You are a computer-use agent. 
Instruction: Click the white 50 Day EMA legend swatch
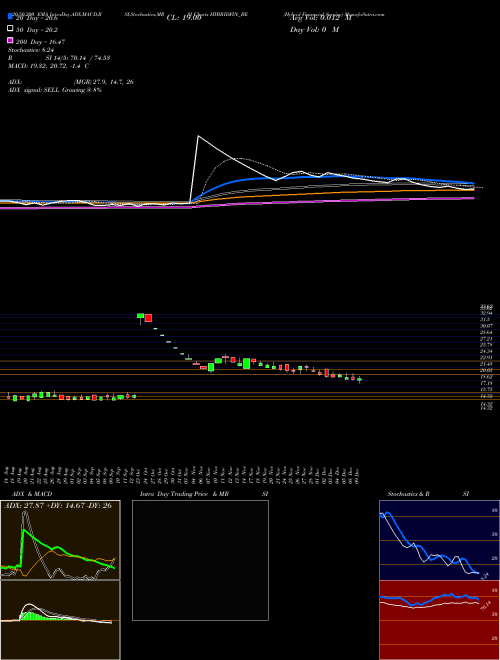pyautogui.click(x=10, y=28)
